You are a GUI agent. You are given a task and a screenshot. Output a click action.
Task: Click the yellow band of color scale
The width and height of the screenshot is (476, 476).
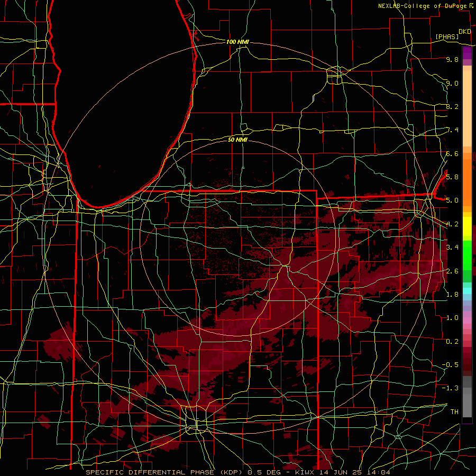[x=467, y=226]
